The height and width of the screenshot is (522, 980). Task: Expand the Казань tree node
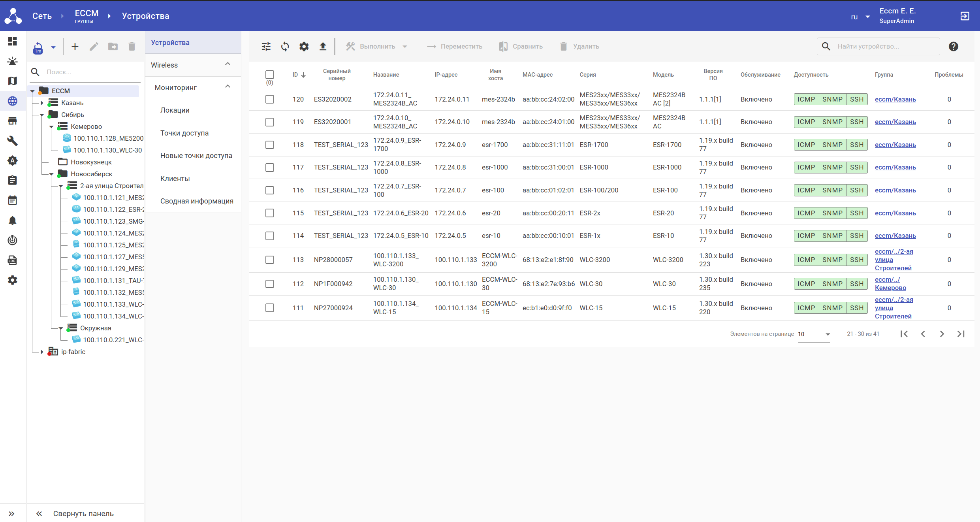[42, 103]
